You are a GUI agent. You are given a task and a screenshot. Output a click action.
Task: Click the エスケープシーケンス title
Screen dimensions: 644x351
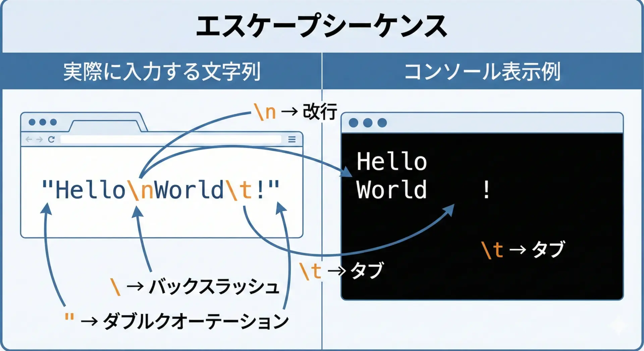click(321, 26)
